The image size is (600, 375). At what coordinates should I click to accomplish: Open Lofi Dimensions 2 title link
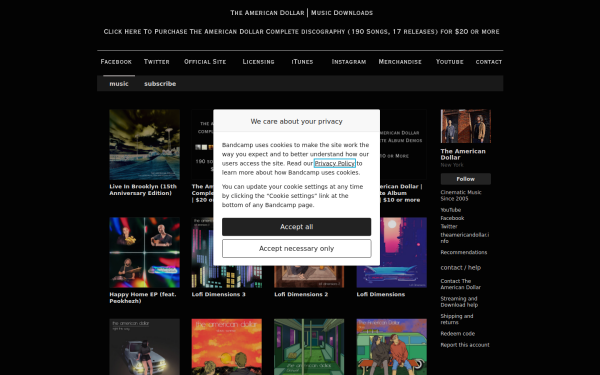[301, 294]
